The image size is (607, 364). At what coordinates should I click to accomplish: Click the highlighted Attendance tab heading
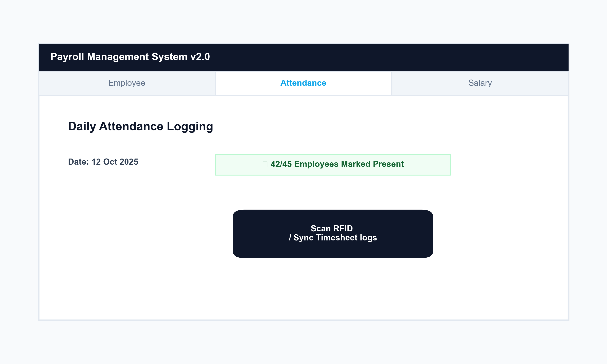303,83
